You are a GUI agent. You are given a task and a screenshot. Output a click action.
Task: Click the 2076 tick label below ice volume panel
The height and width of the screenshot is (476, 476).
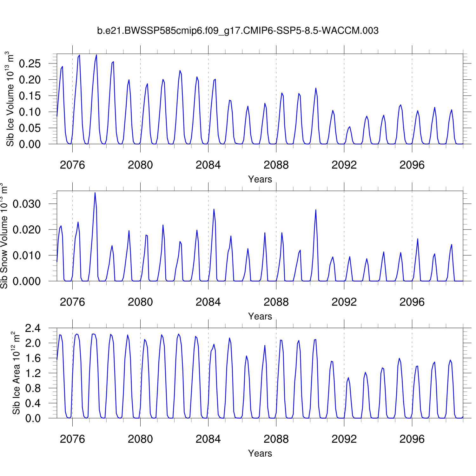pyautogui.click(x=72, y=165)
